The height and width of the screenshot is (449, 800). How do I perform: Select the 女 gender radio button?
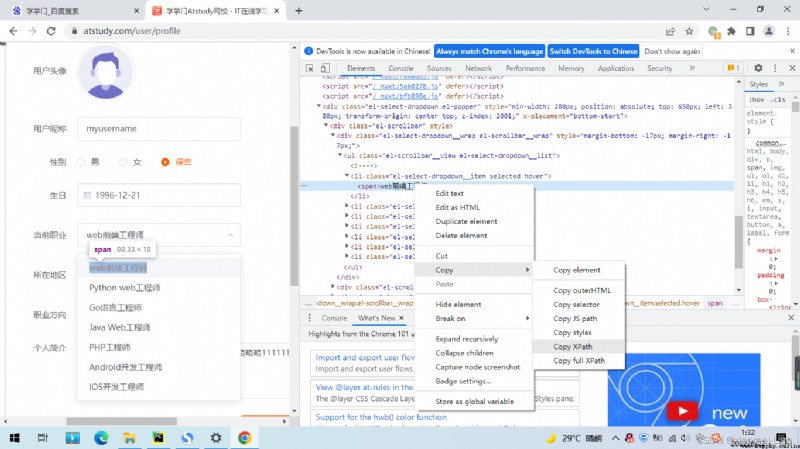(123, 162)
